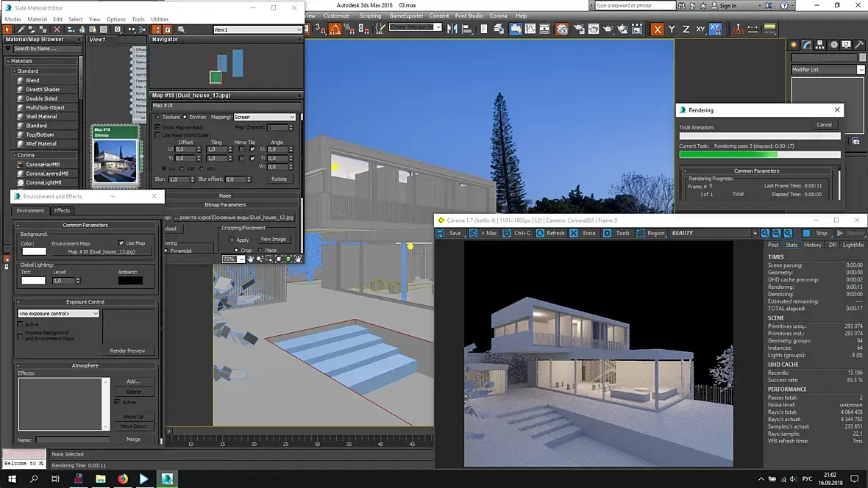This screenshot has width=868, height=488.
Task: Click the background Color swatch
Action: point(33,251)
